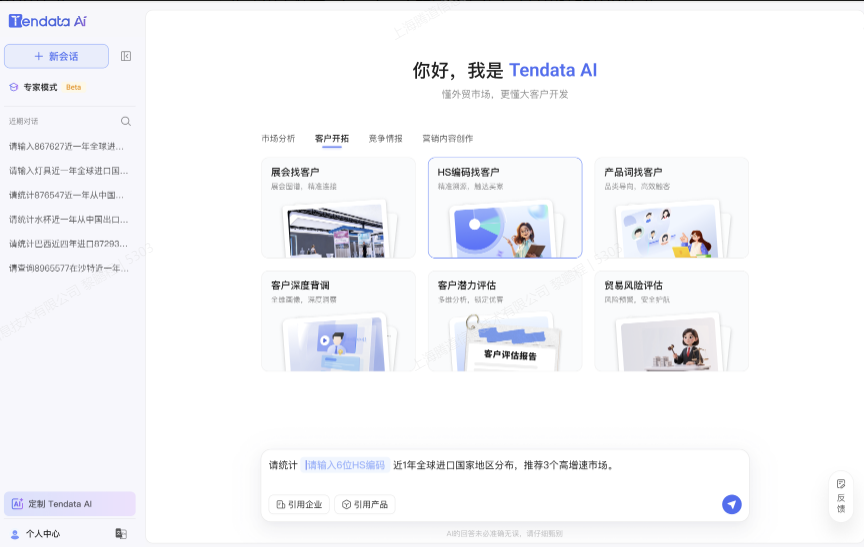Click the 请输入6位HS编码 input placeholder
Screen dimensions: 864x547
(345, 465)
